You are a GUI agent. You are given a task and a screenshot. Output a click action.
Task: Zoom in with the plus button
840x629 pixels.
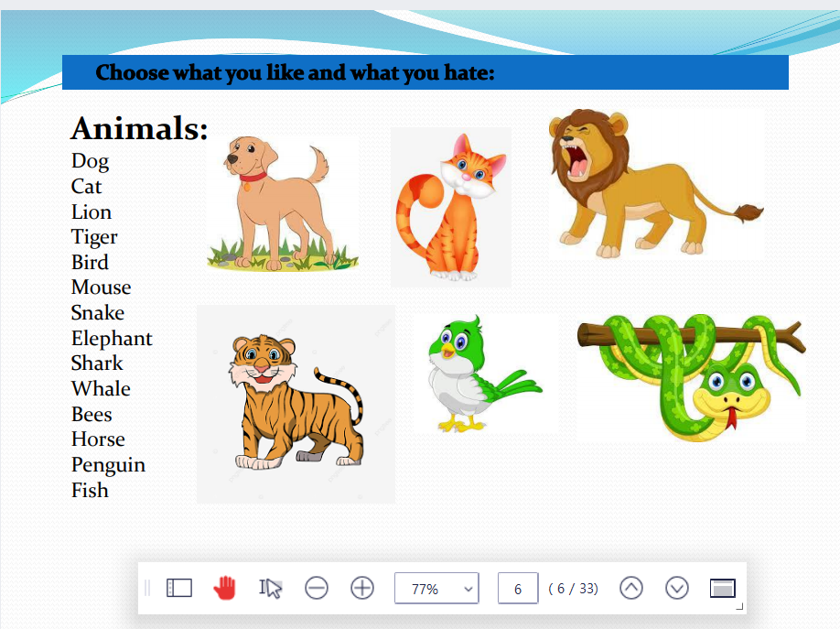click(362, 588)
